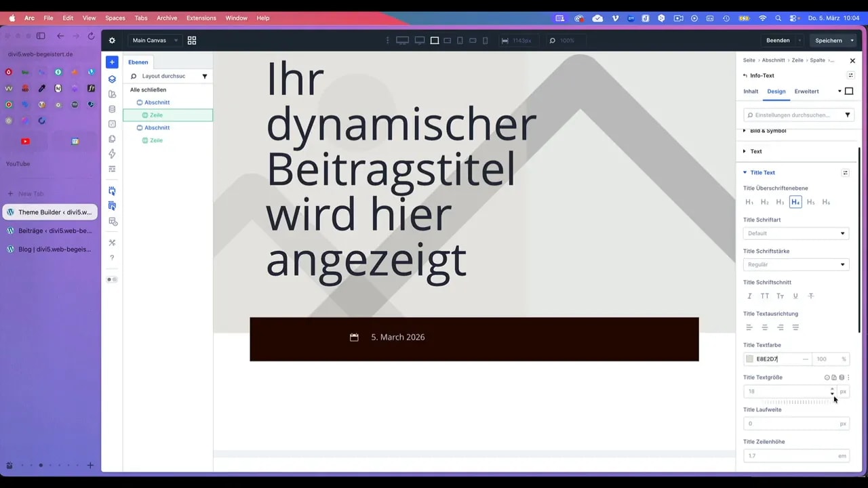Apply underline style to the title
Image resolution: width=868 pixels, height=488 pixels.
click(795, 296)
